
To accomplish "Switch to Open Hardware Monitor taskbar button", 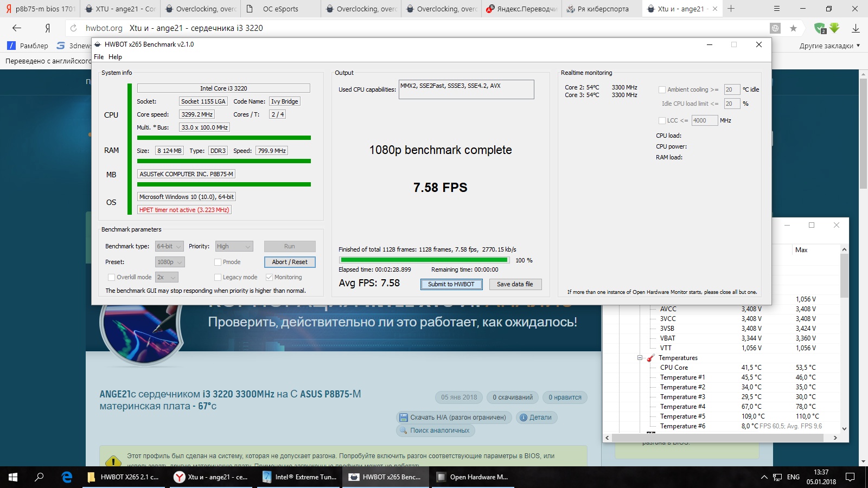I will 473,477.
